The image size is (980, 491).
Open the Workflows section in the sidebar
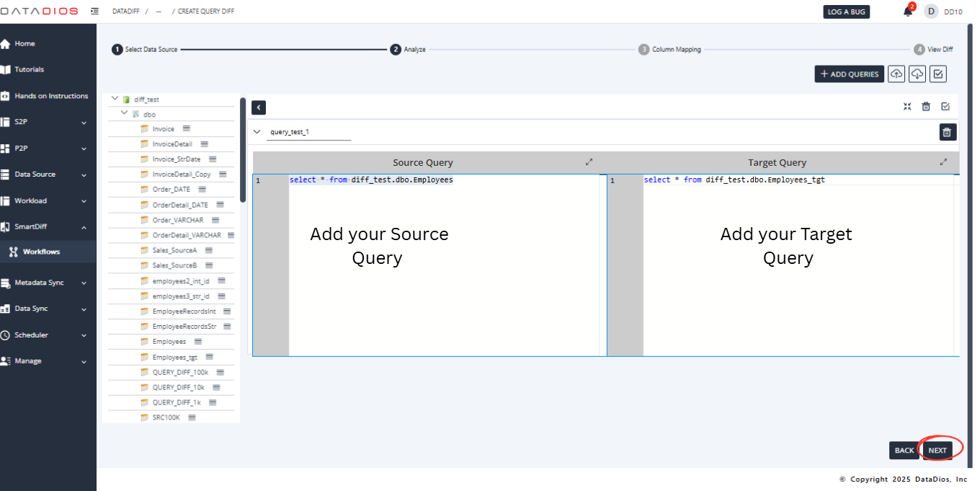[x=42, y=252]
